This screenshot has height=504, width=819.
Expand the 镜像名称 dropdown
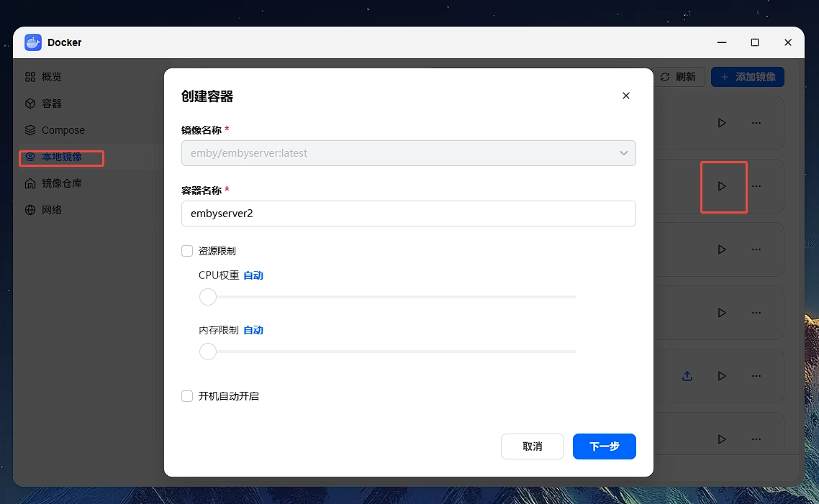tap(409, 153)
